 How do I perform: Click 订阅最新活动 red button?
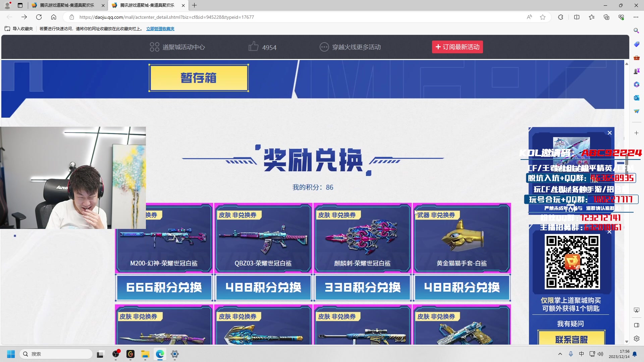click(457, 47)
